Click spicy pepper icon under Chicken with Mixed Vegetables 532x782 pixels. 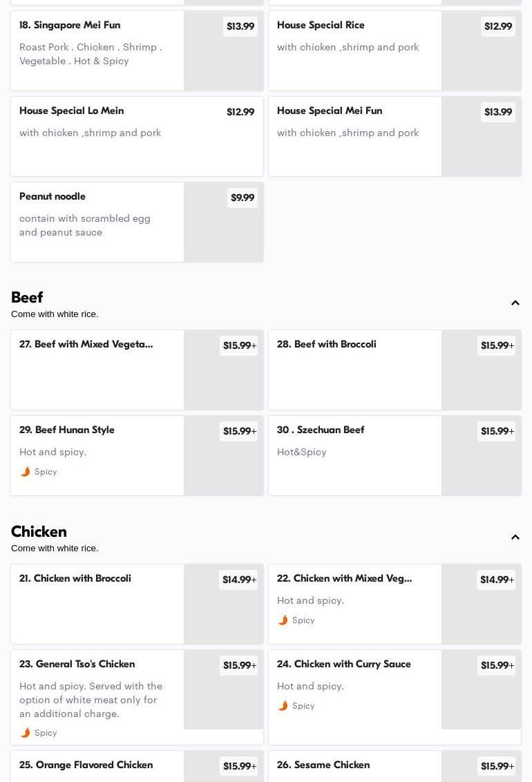coord(283,620)
